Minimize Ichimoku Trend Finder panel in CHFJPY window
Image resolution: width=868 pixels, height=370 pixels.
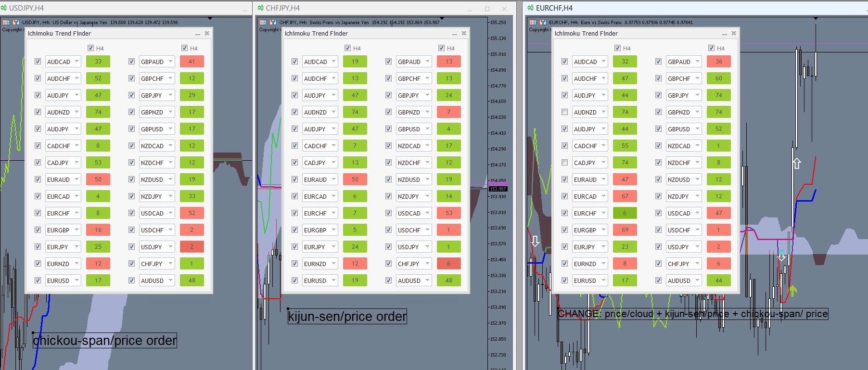(x=454, y=34)
